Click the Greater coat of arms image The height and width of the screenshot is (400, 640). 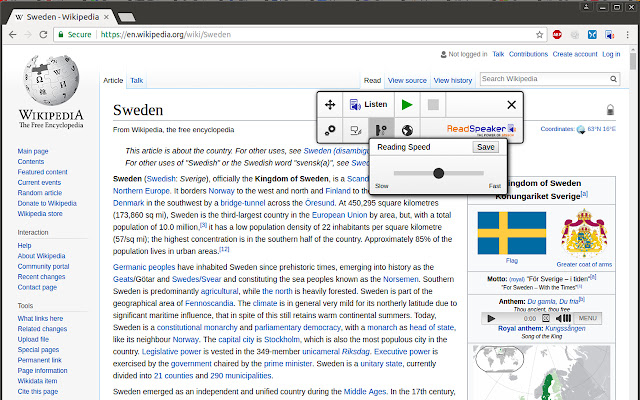click(x=584, y=233)
